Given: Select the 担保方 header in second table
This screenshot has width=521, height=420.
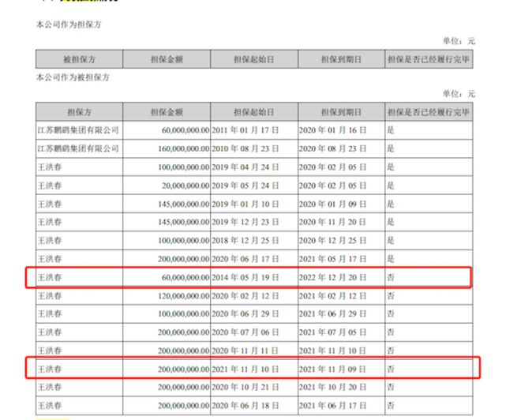Looking at the screenshot, I should click(x=80, y=112).
